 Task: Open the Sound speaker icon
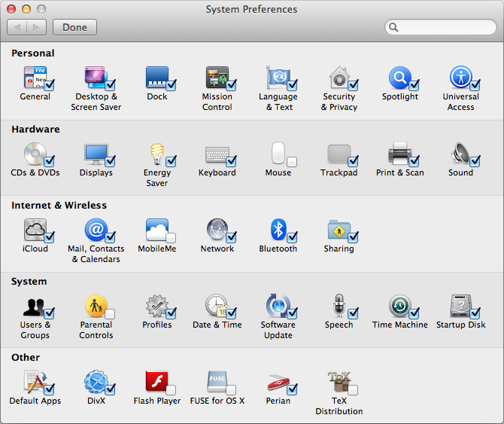click(x=460, y=154)
